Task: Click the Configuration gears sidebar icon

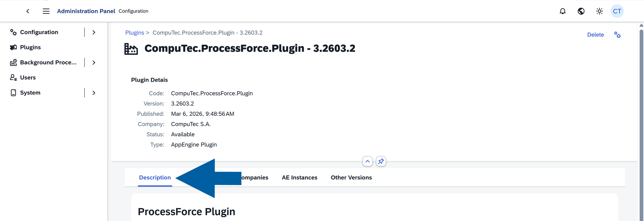Action: coord(13,32)
